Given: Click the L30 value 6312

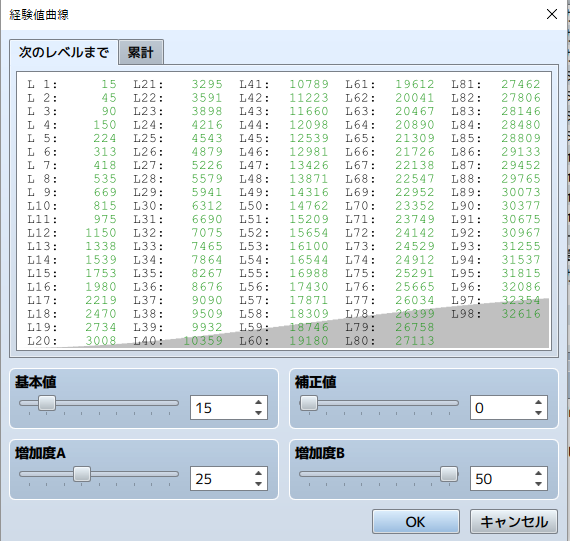Looking at the screenshot, I should pos(207,206).
